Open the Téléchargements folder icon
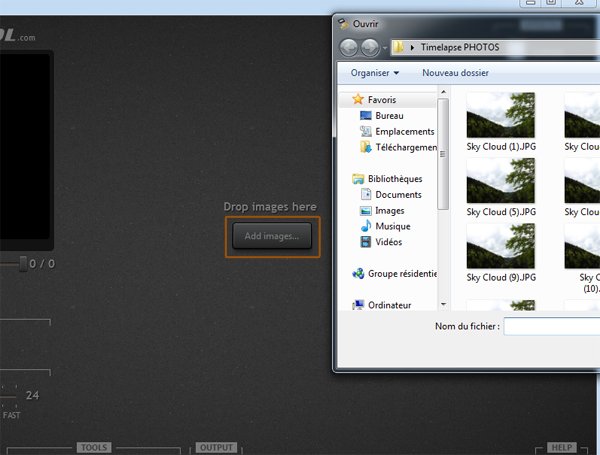Viewport: 600px width, 455px height. pyautogui.click(x=366, y=148)
